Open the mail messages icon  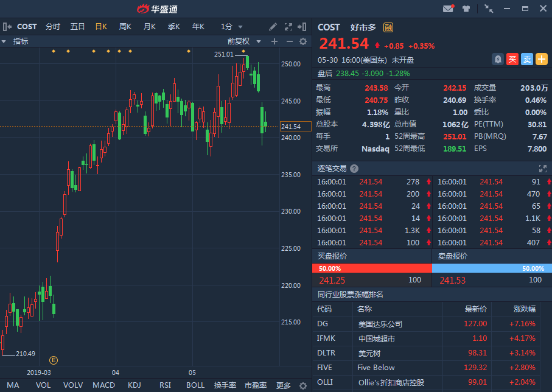[448, 9]
